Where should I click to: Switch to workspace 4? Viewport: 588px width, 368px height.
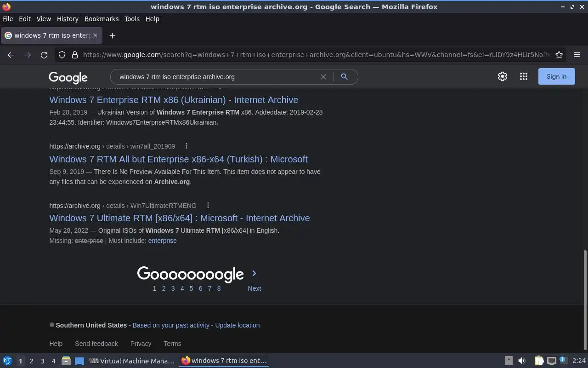tap(53, 361)
